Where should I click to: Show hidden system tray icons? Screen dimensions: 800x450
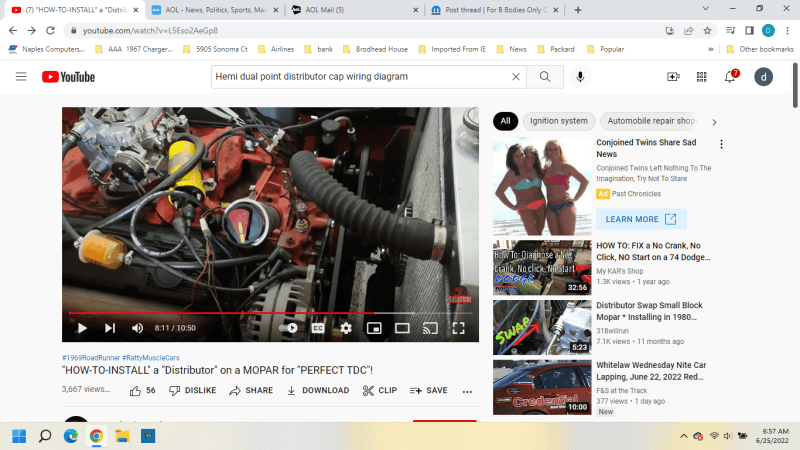coord(684,436)
